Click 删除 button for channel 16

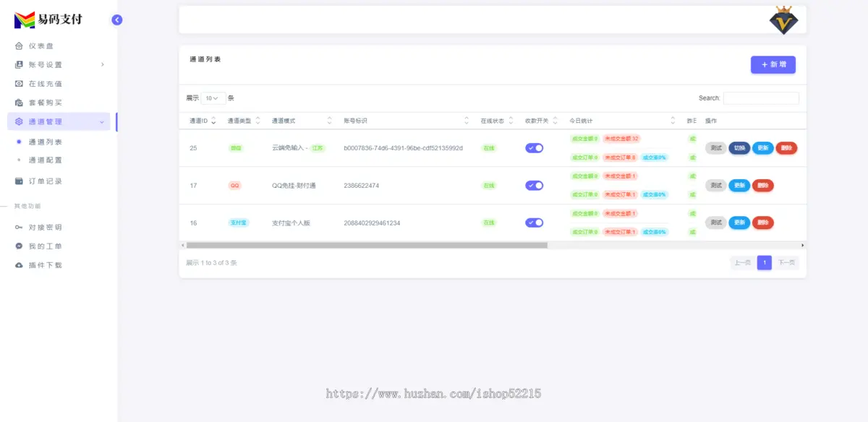[x=763, y=223]
